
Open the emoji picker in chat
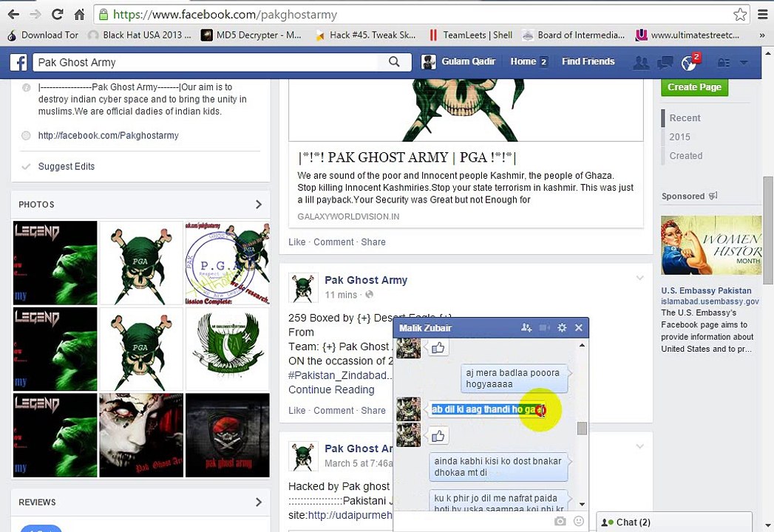[x=579, y=521]
